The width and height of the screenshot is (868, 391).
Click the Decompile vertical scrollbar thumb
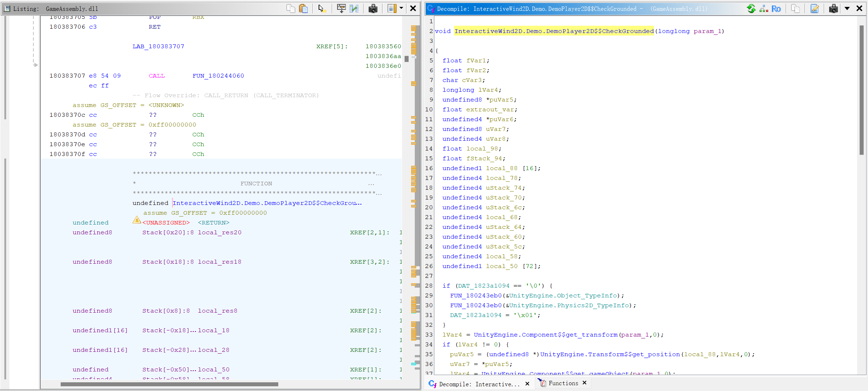point(861,90)
